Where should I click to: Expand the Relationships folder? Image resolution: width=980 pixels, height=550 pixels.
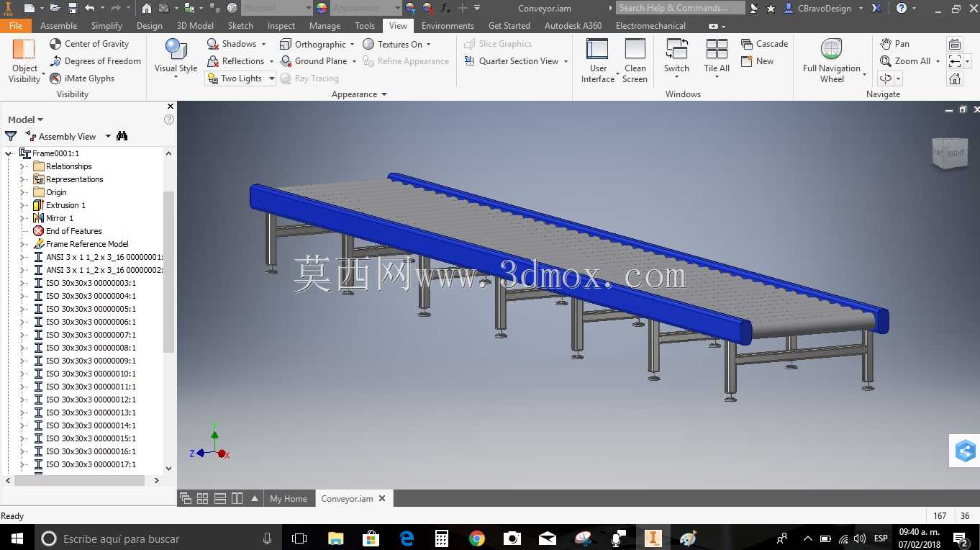pos(22,166)
